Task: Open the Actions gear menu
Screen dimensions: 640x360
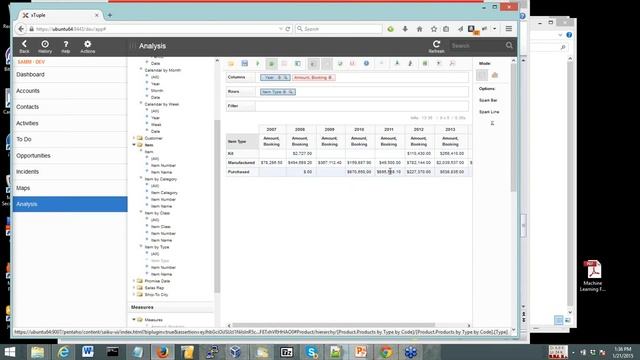Action: [87, 47]
